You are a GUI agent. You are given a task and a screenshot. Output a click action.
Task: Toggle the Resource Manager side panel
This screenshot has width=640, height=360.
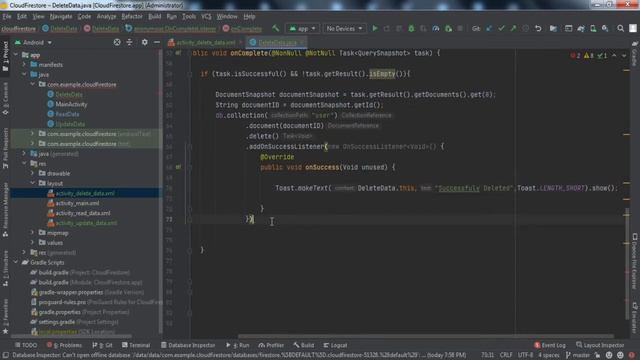pos(5,210)
